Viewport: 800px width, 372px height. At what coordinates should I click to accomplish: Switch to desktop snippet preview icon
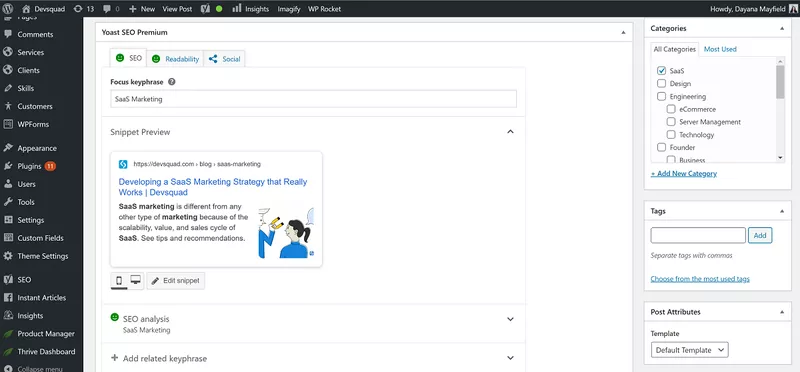(x=136, y=280)
